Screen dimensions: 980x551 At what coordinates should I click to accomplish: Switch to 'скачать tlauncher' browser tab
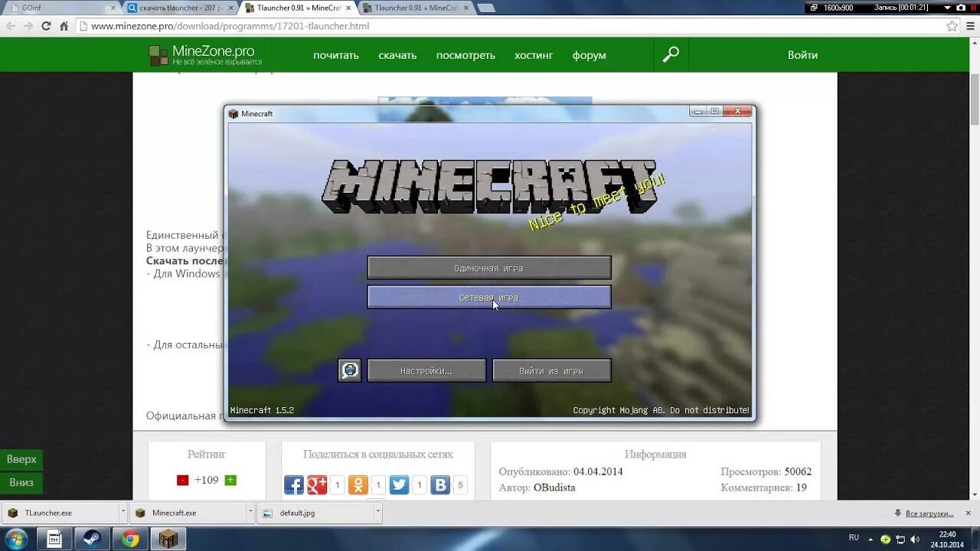181,8
